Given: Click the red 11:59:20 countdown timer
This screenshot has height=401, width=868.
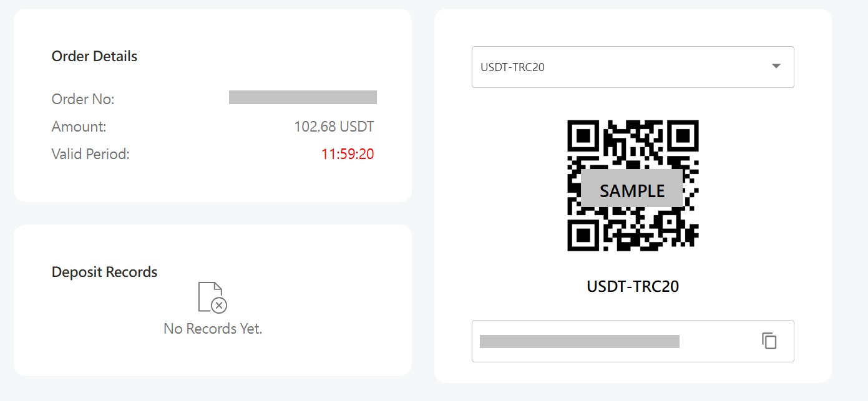Looking at the screenshot, I should coord(348,154).
